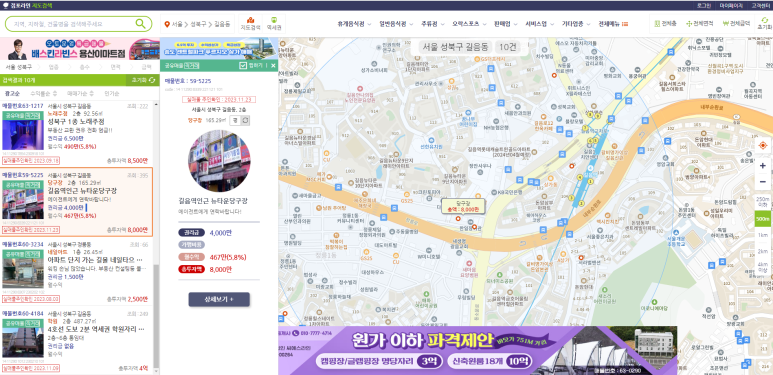Open the 로그인 login link
The width and height of the screenshot is (773, 375).
pyautogui.click(x=703, y=5)
